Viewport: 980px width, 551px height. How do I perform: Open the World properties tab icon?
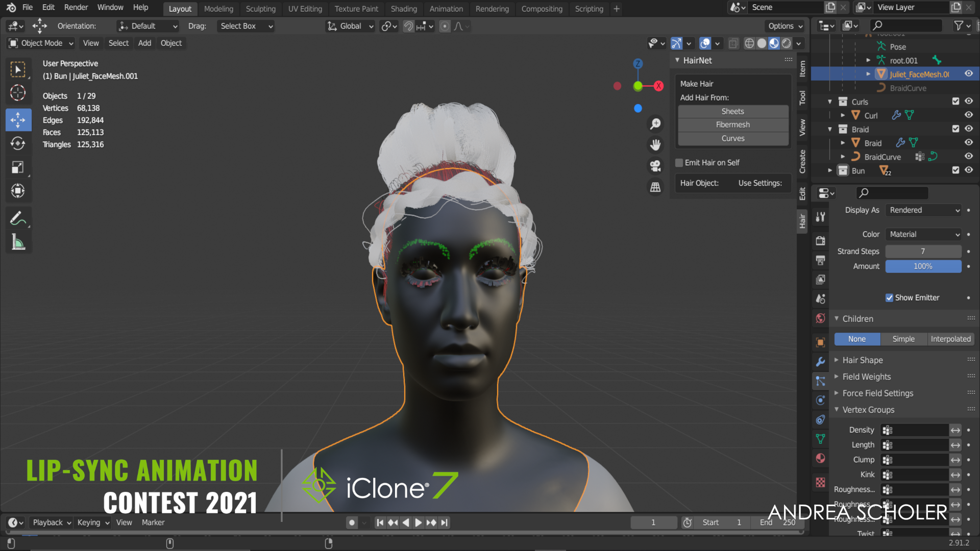click(820, 318)
